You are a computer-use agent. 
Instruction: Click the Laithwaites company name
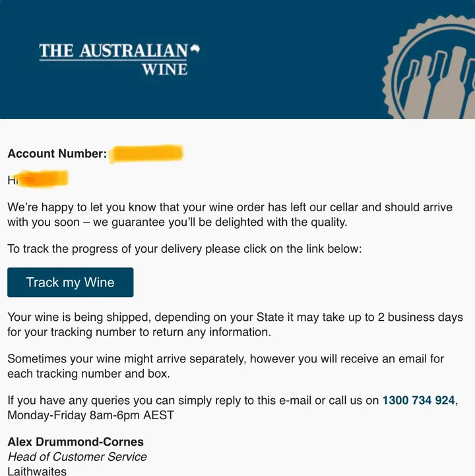[x=37, y=471]
